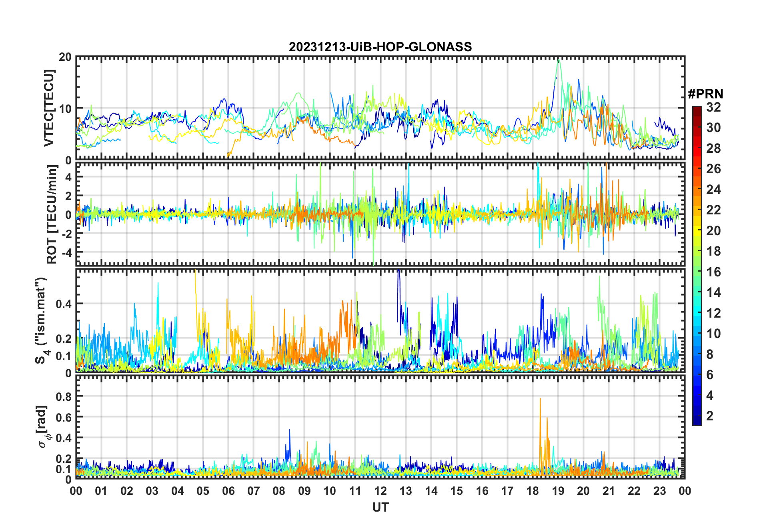Click the UT x-axis label

[380, 507]
